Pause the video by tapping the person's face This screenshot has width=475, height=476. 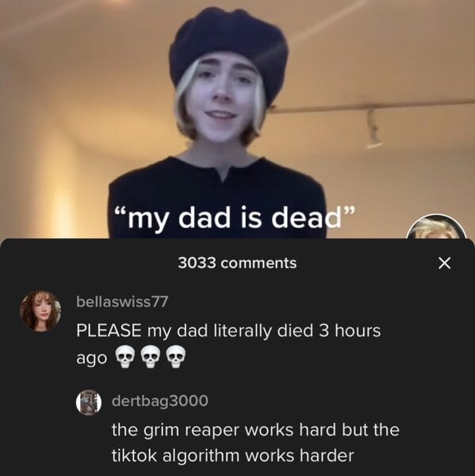coord(223,98)
